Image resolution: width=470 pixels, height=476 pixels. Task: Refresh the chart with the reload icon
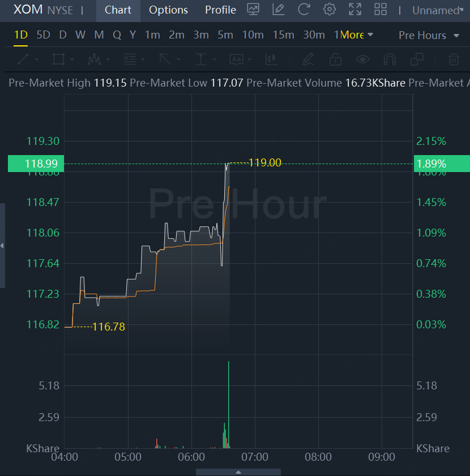click(304, 10)
